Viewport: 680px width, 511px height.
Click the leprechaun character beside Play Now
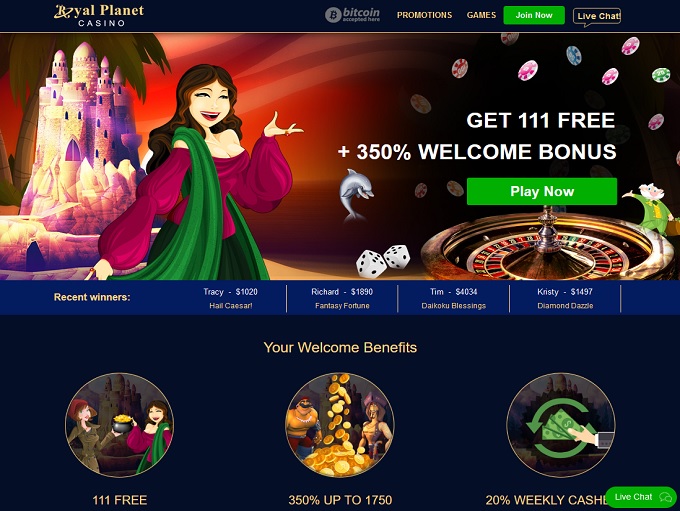click(651, 209)
